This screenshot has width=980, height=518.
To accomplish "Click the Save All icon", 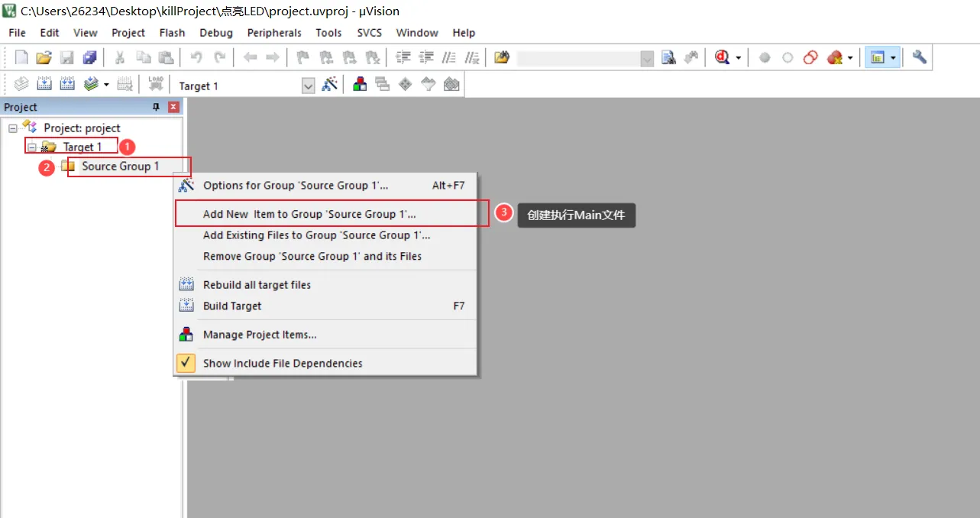I will click(90, 57).
